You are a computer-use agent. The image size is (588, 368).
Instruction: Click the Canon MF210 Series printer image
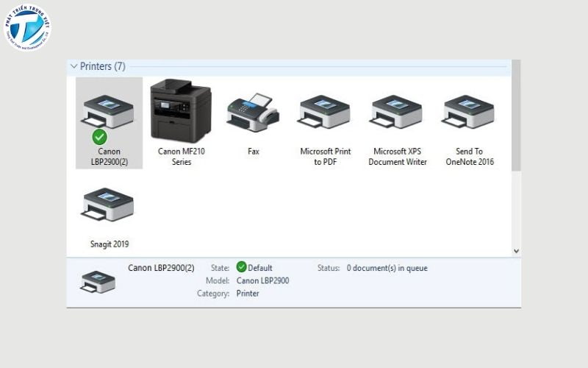point(180,110)
